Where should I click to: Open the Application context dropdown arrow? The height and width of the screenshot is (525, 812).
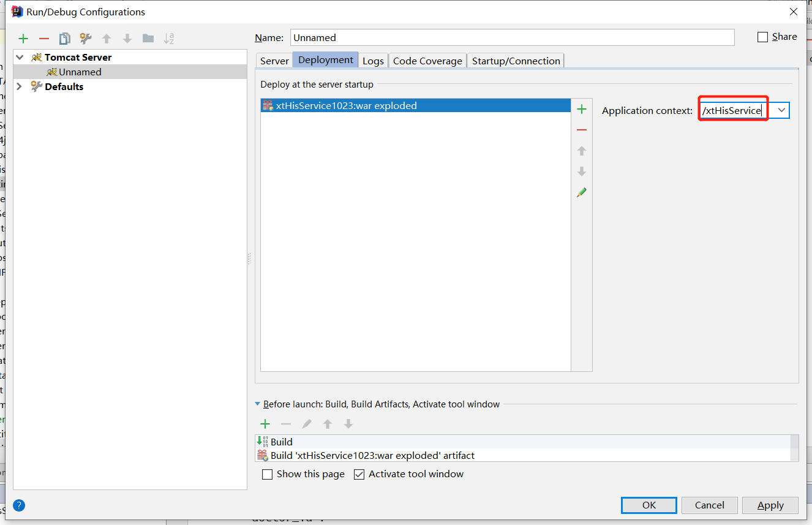coord(781,110)
